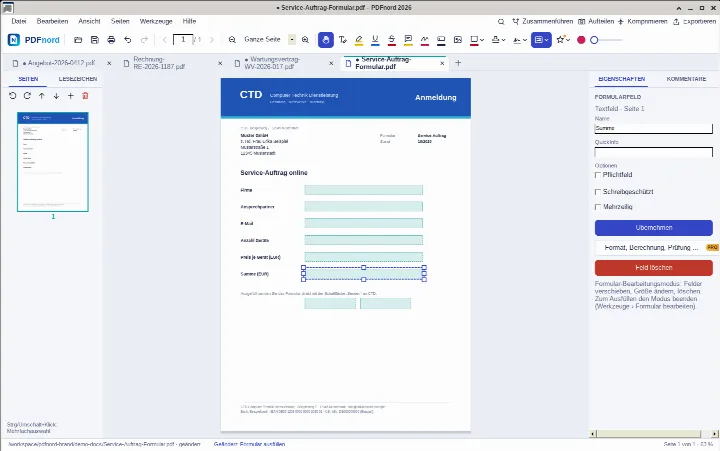Image resolution: width=720 pixels, height=451 pixels.
Task: Open the Ganze Seite zoom dropdown
Action: point(292,40)
